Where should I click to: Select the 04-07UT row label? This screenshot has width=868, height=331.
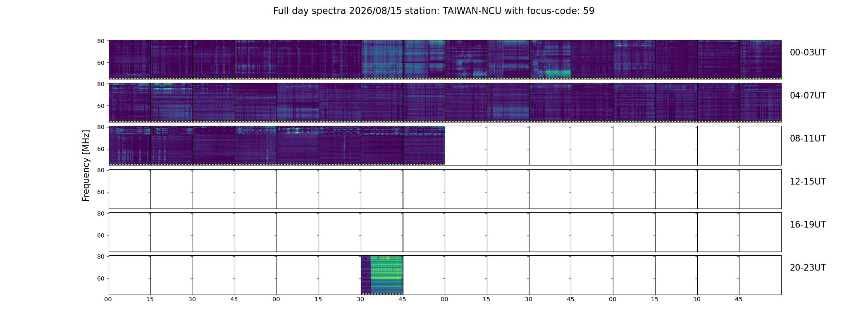click(808, 96)
